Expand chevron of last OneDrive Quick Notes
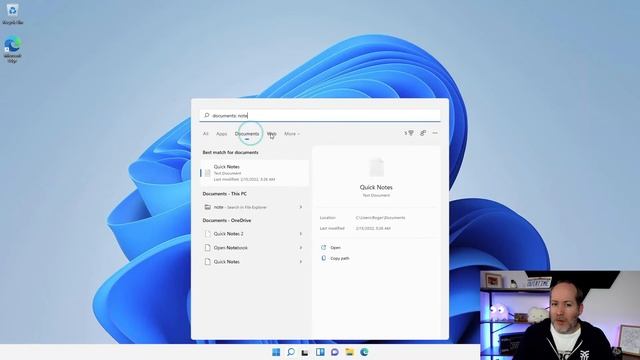Screen dimensions: 640x360 coord(301,262)
